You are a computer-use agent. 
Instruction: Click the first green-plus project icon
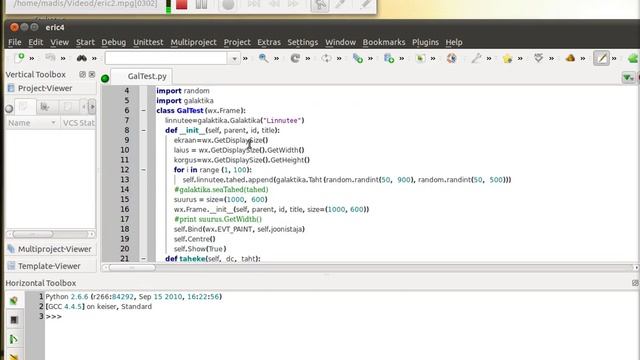tap(358, 58)
